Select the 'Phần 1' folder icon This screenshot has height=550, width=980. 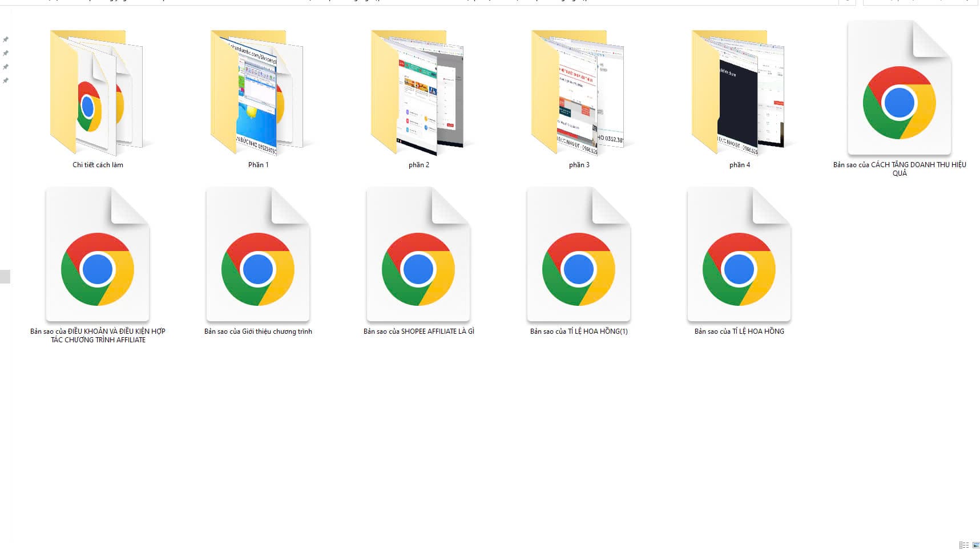257,92
